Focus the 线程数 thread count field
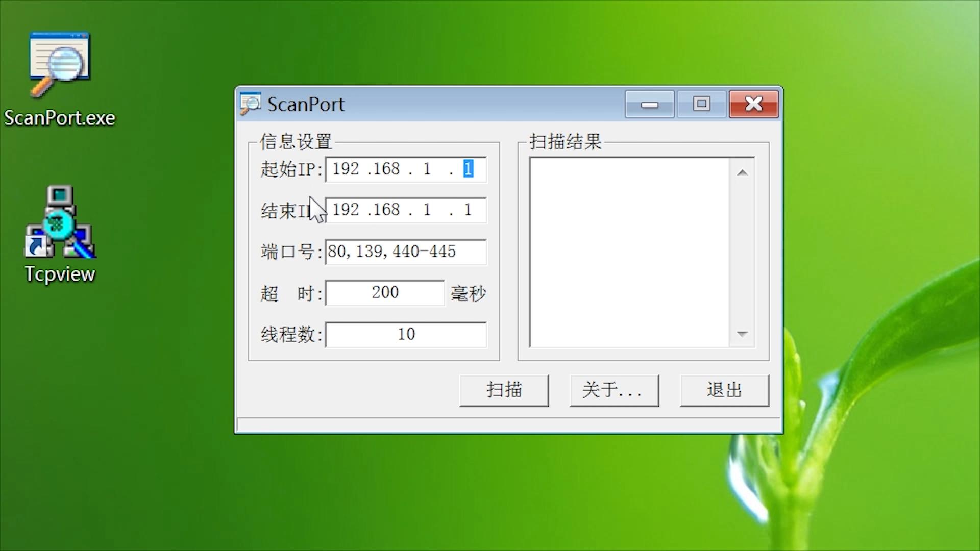The image size is (980, 551). tap(406, 335)
